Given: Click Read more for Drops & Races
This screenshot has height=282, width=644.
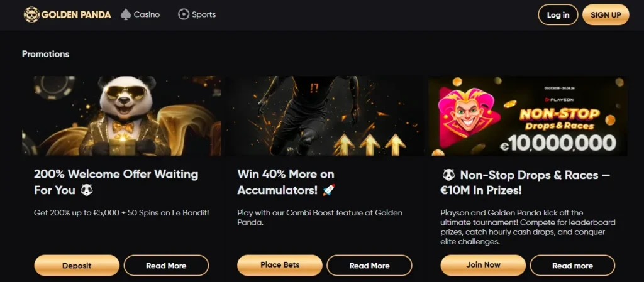Looking at the screenshot, I should [572, 266].
